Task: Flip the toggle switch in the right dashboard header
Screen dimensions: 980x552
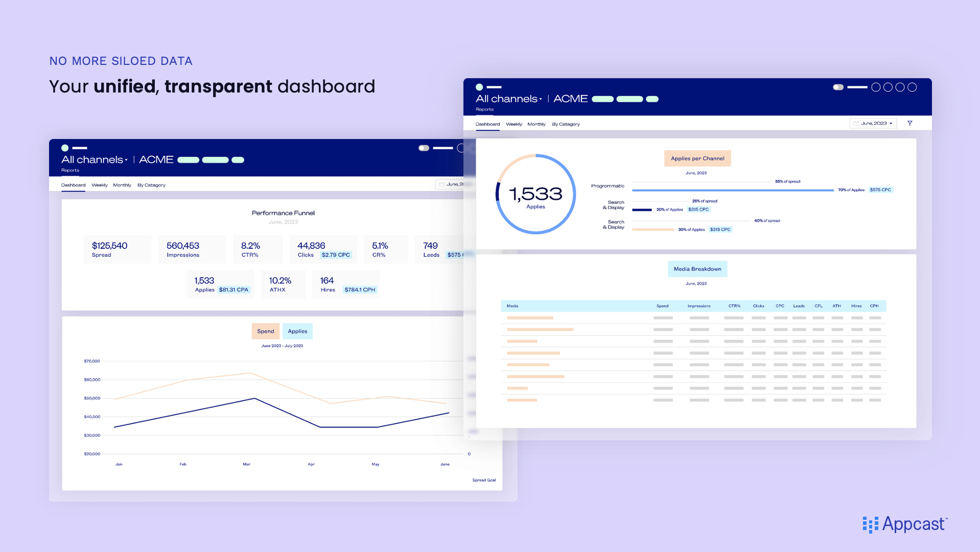Action: coord(837,87)
